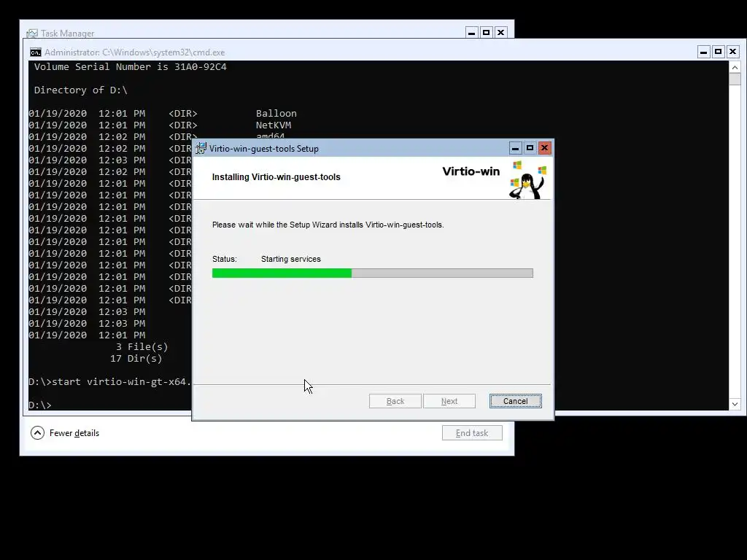The width and height of the screenshot is (747, 560).
Task: Click 'Volume Serial Number is 31A0-92C4' line
Action: 130,66
